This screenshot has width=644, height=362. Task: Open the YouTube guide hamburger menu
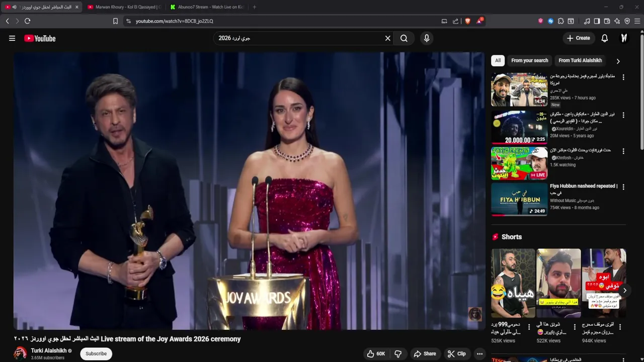click(x=12, y=38)
